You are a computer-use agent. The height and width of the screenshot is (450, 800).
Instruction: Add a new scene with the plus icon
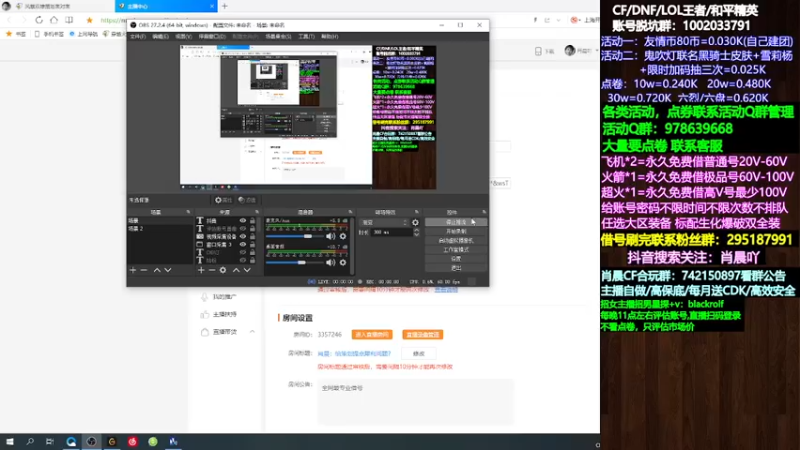coord(133,270)
